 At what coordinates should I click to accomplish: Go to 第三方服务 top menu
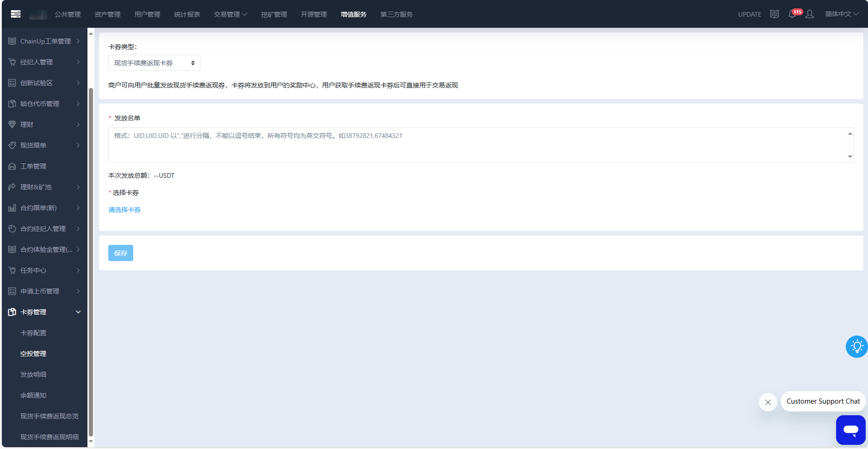coord(397,14)
